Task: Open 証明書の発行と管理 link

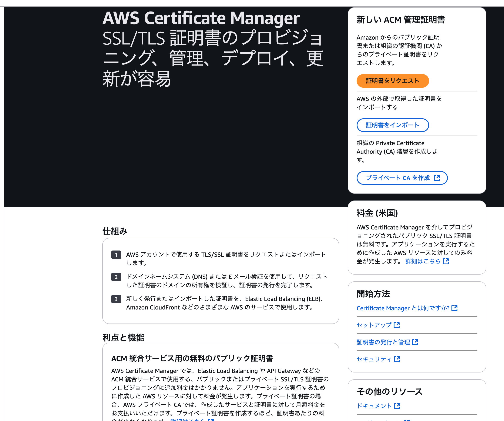Action: 383,342
